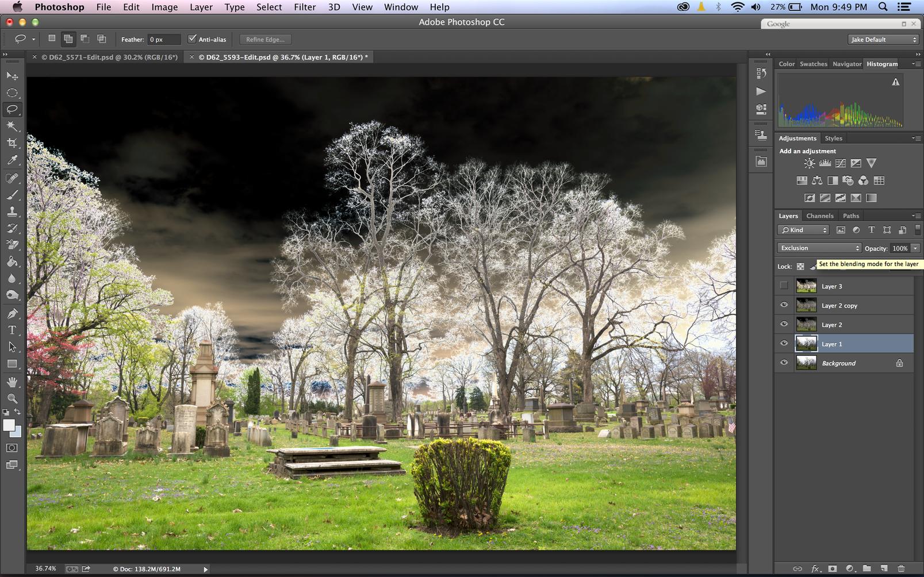Uncheck the Anti-alias checkbox
Screen dimensions: 924x577
point(193,39)
